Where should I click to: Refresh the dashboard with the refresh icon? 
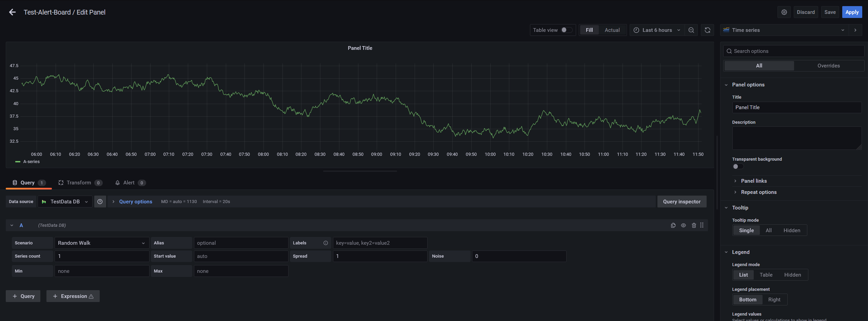coord(707,30)
